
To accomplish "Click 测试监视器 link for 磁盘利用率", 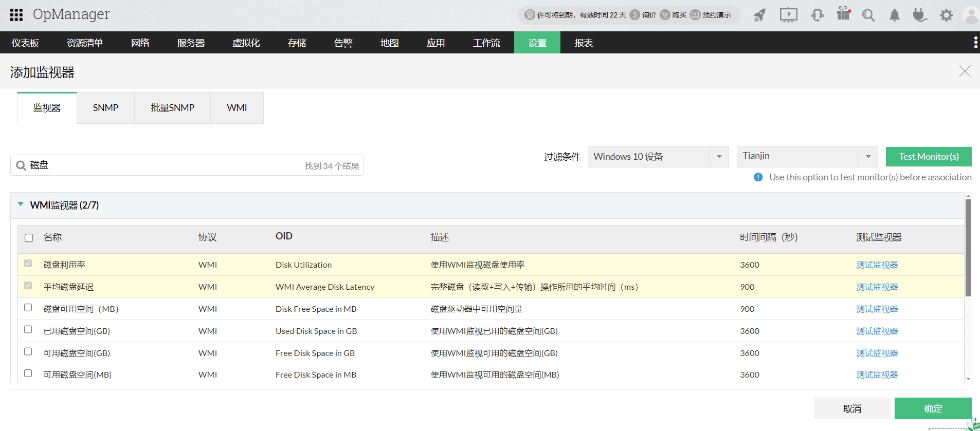I will 877,265.
